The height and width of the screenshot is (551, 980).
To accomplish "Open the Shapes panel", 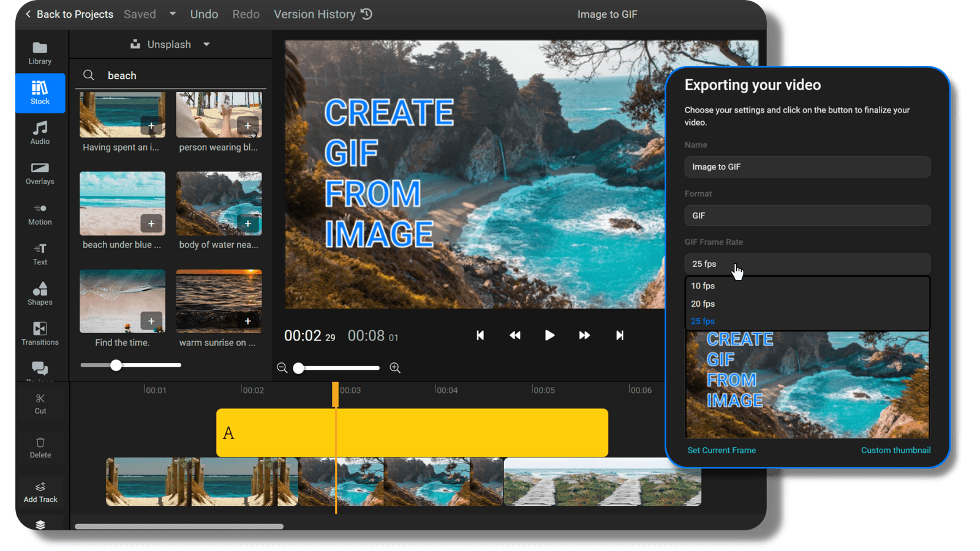I will click(39, 293).
